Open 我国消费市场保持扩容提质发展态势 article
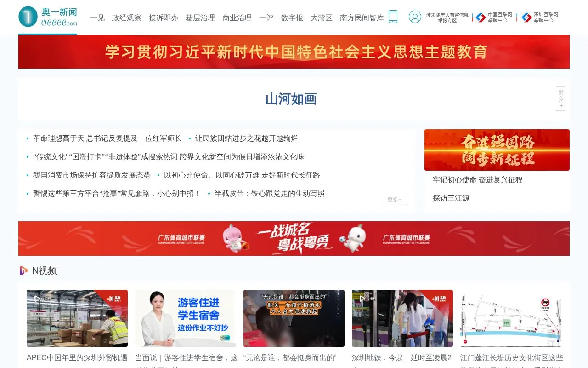588x368 pixels. click(x=92, y=175)
